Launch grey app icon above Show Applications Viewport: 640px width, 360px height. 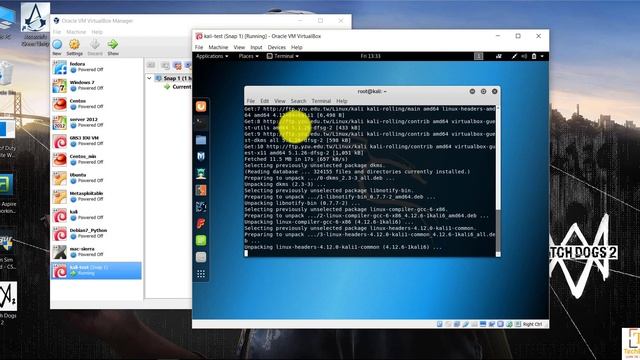pyautogui.click(x=201, y=257)
